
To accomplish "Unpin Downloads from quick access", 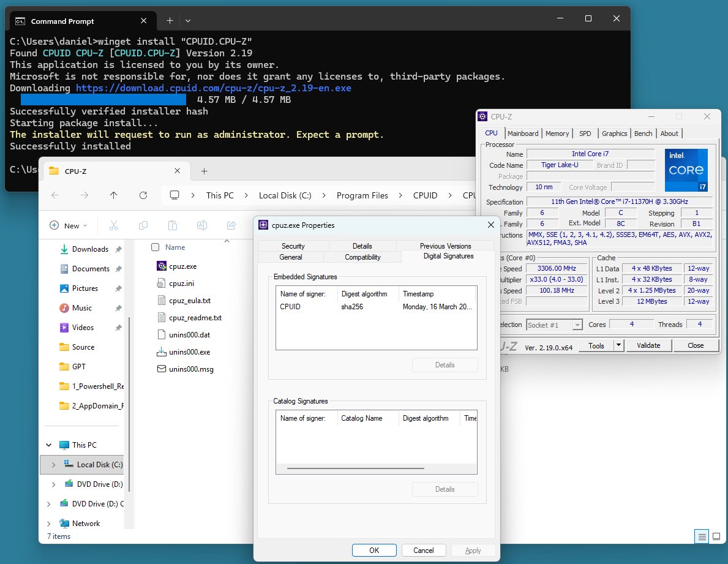I will coord(118,249).
